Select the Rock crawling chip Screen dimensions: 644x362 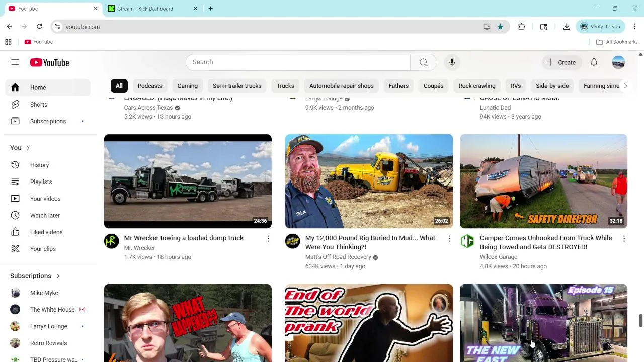pos(477,86)
